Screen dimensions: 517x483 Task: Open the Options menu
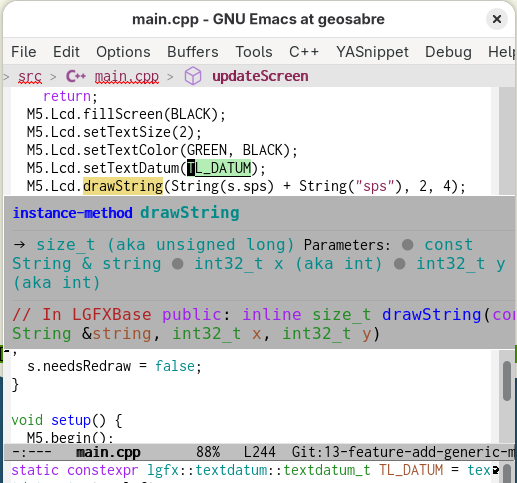[x=123, y=52]
